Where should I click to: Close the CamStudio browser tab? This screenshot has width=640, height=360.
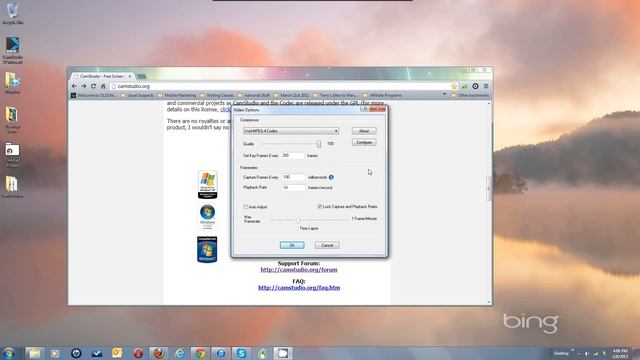click(x=130, y=76)
